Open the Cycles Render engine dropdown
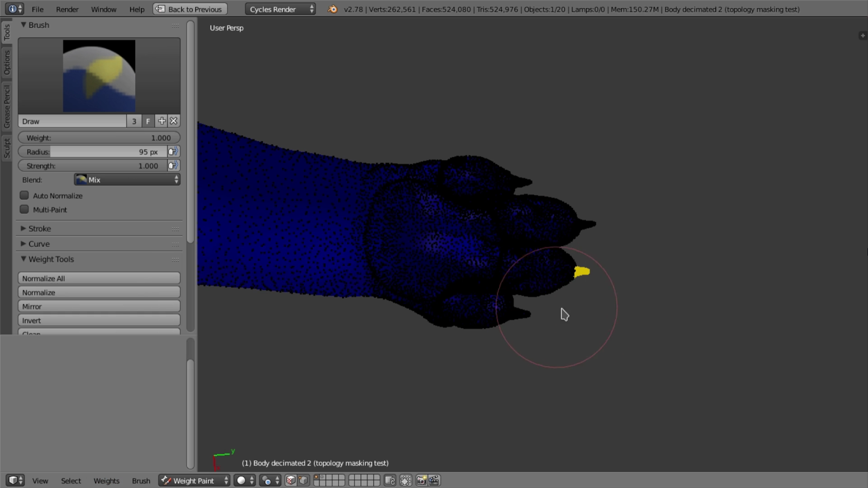Screen dimensions: 868x488 (280, 9)
